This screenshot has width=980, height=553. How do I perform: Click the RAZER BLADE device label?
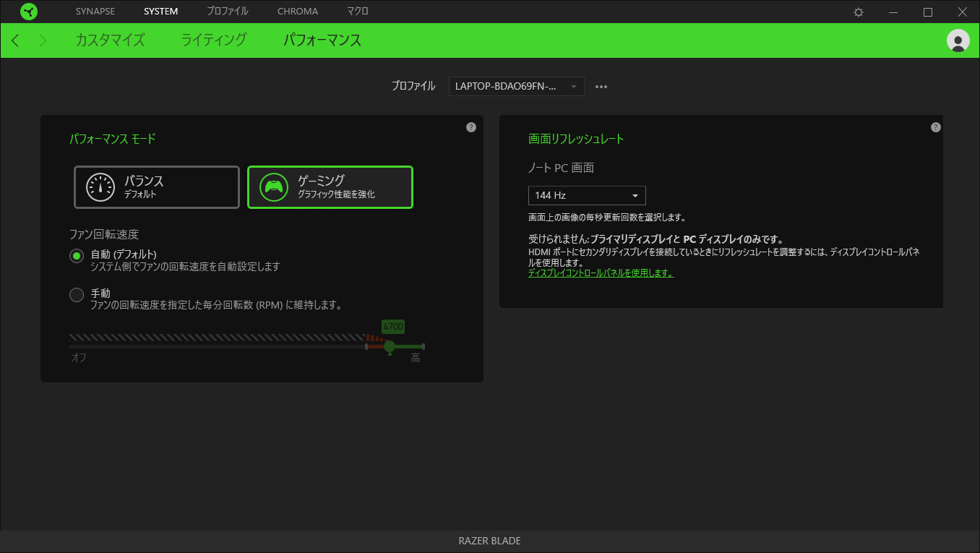pyautogui.click(x=489, y=541)
